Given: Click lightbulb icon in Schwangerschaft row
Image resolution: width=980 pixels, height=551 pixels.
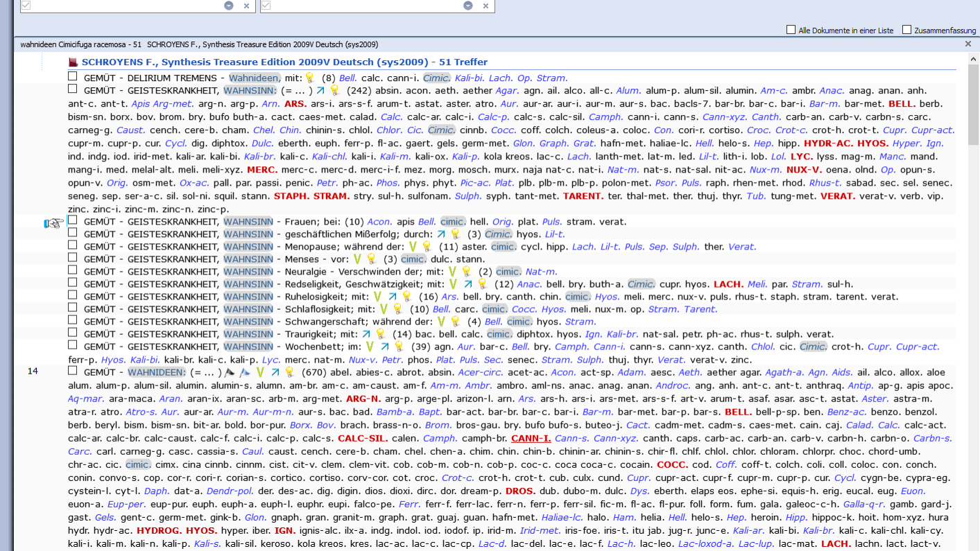Looking at the screenshot, I should coord(455,322).
